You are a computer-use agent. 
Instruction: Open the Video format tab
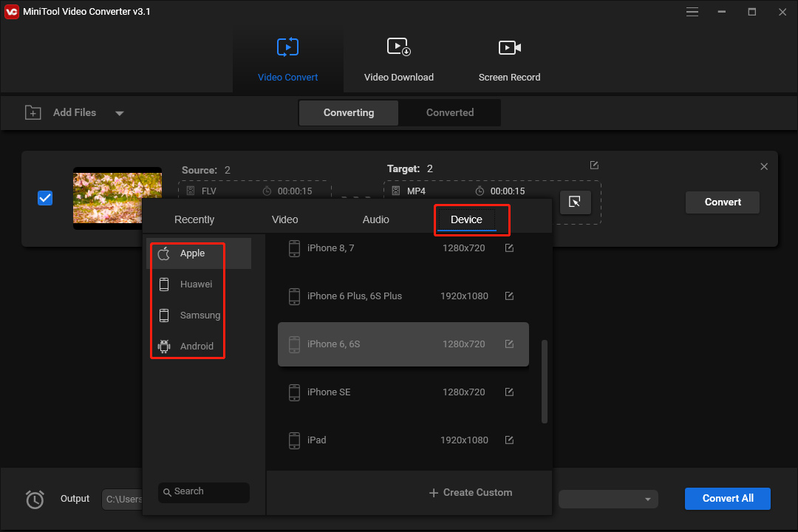pyautogui.click(x=284, y=219)
